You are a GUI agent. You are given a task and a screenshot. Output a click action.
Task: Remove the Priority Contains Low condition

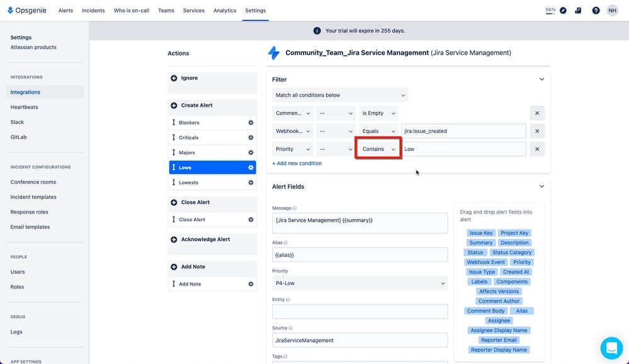click(537, 149)
